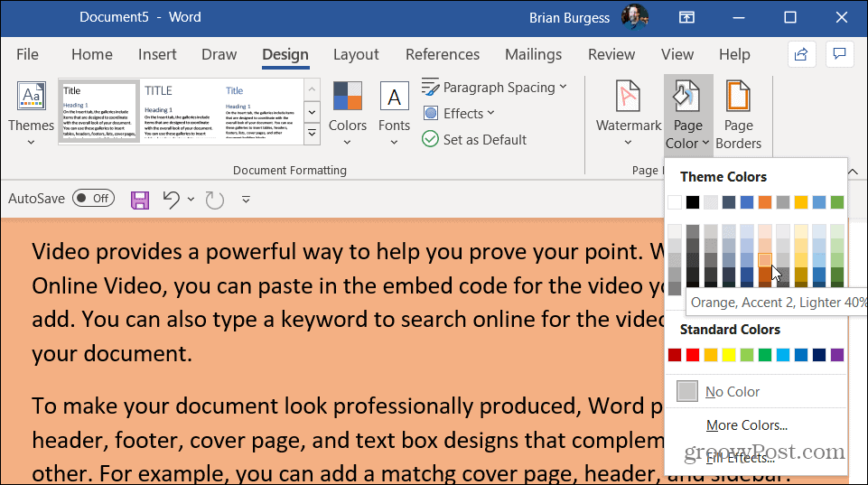Pick green theme color in top row

click(x=837, y=202)
